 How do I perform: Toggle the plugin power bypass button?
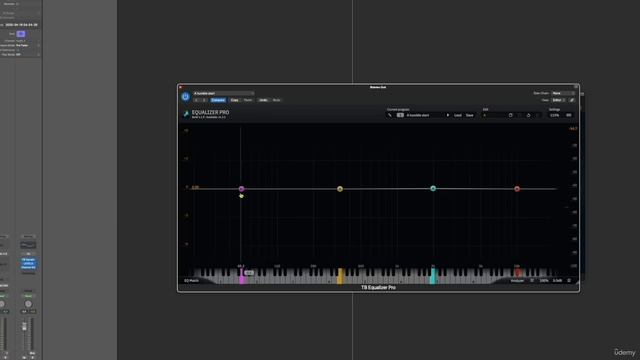(x=185, y=97)
